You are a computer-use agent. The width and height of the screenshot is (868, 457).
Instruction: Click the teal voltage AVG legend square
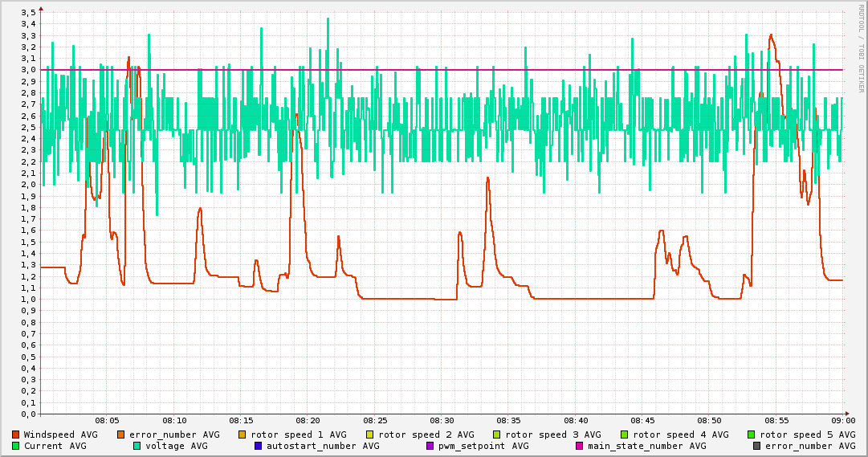tap(137, 446)
